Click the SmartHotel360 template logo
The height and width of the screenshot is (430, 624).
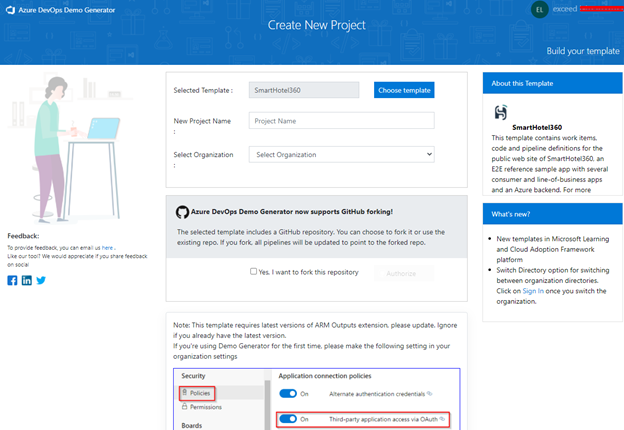(501, 112)
